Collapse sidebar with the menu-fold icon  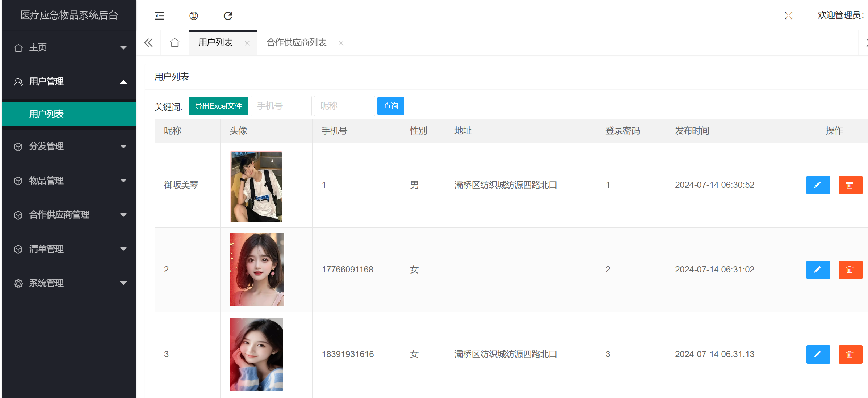(159, 16)
